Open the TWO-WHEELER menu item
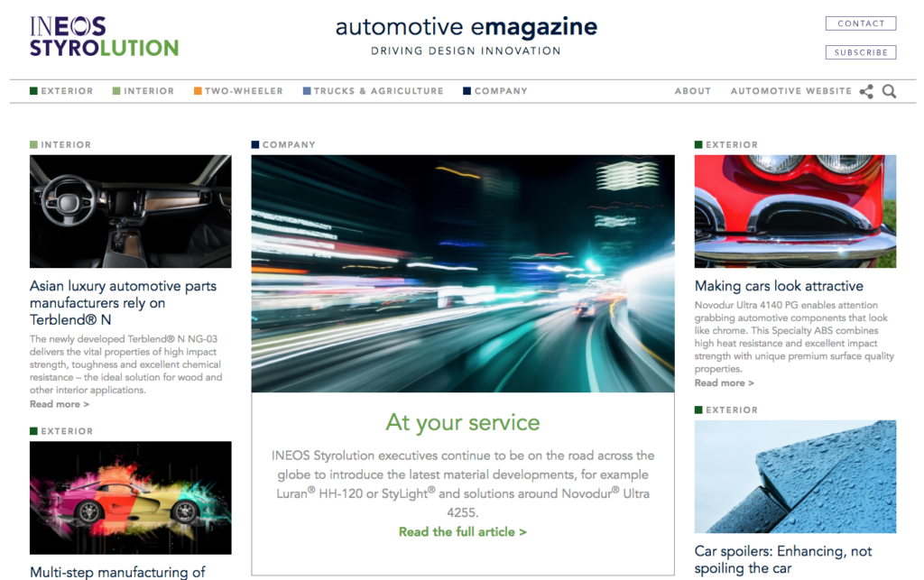Screen dimensions: 924x580 point(238,91)
